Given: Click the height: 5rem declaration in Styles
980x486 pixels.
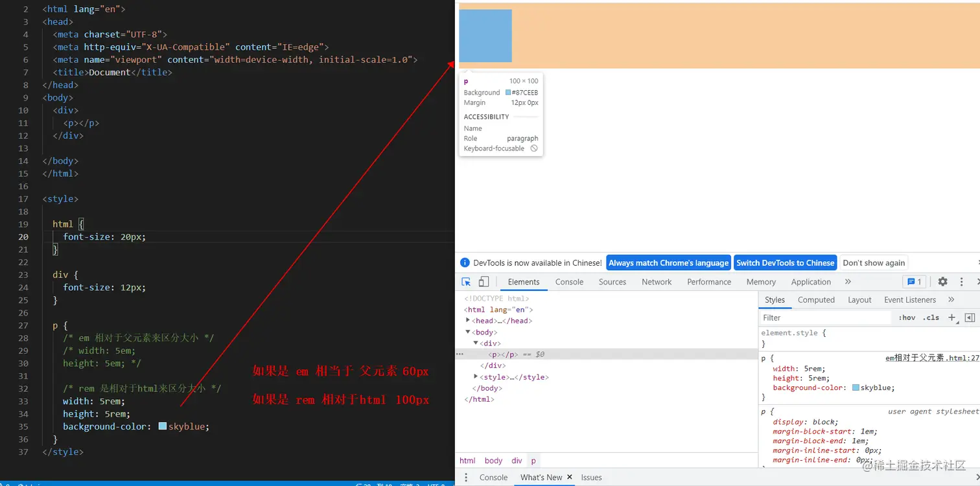Looking at the screenshot, I should tap(801, 378).
